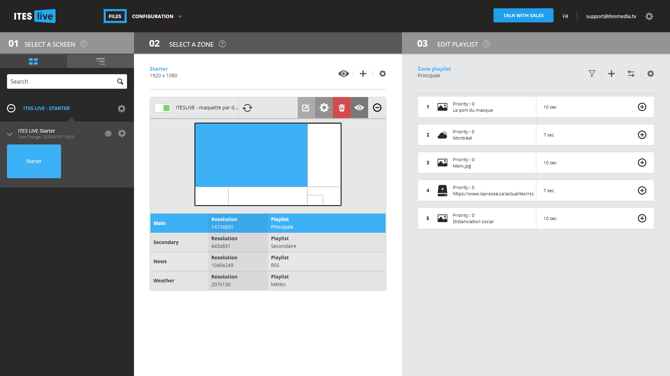670x376 pixels.
Task: Edit the ITESLIVE maquette layout
Action: tap(306, 108)
